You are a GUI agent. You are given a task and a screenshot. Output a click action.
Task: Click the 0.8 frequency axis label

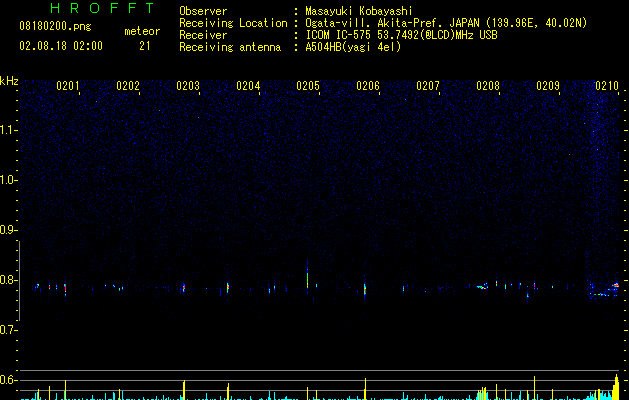8,280
